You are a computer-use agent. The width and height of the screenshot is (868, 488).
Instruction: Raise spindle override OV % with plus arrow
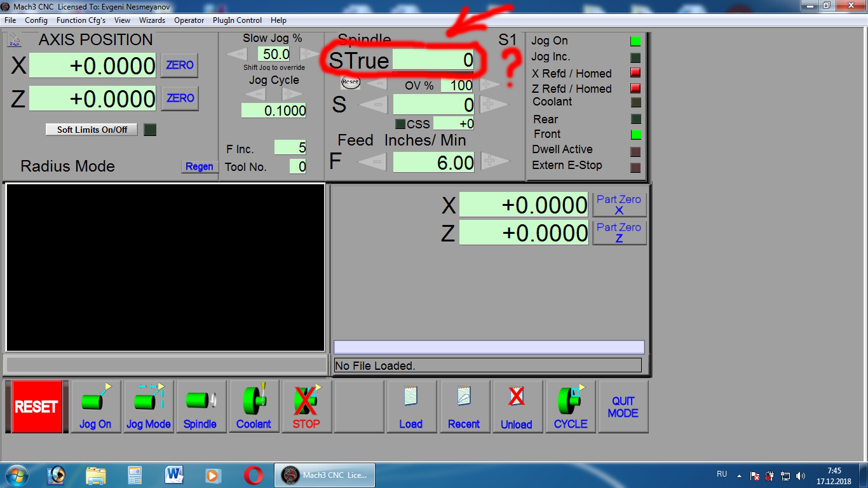coord(489,84)
